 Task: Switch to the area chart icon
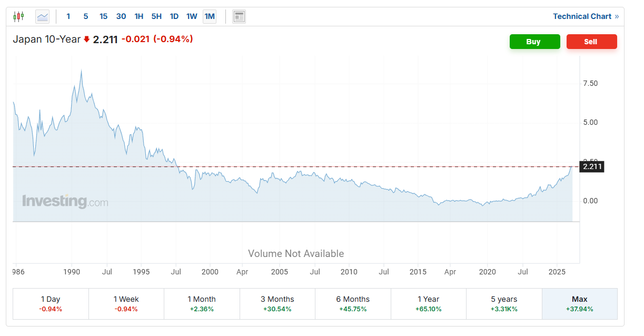point(42,16)
